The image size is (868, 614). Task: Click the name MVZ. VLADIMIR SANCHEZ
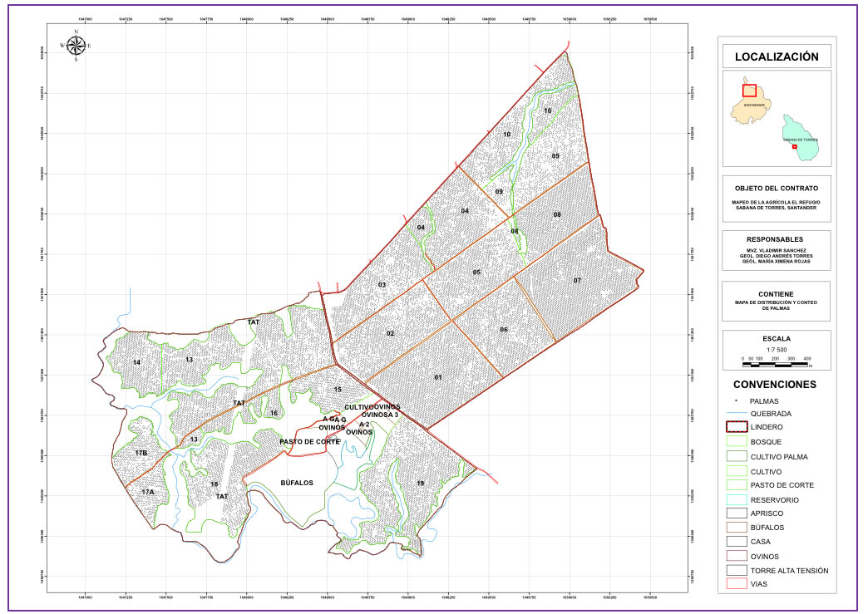pos(776,251)
